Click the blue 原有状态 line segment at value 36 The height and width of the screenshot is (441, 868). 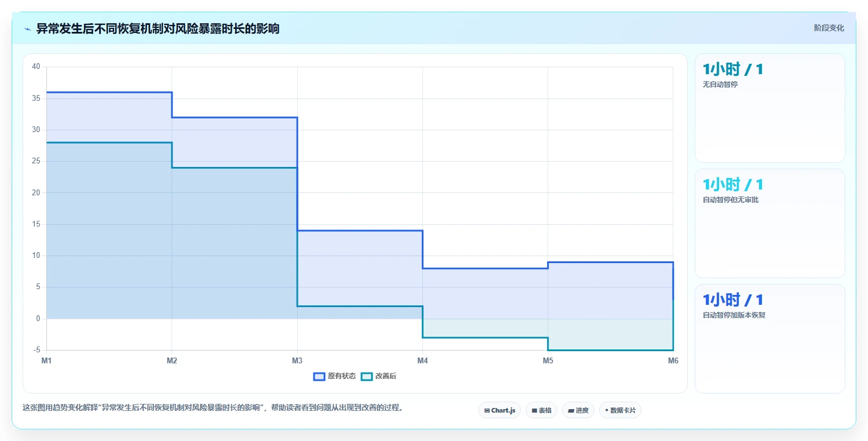pyautogui.click(x=109, y=92)
